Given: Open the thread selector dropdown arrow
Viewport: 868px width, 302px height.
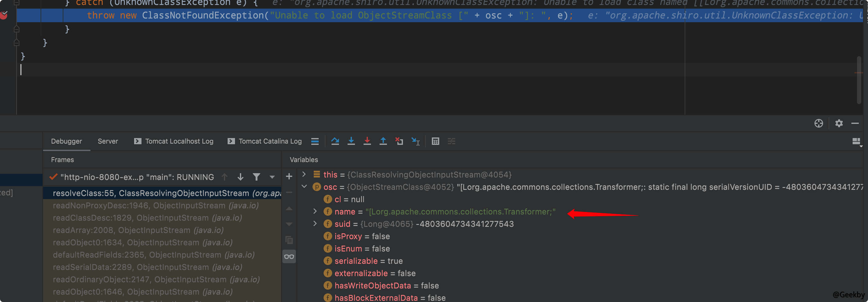Looking at the screenshot, I should pyautogui.click(x=272, y=177).
